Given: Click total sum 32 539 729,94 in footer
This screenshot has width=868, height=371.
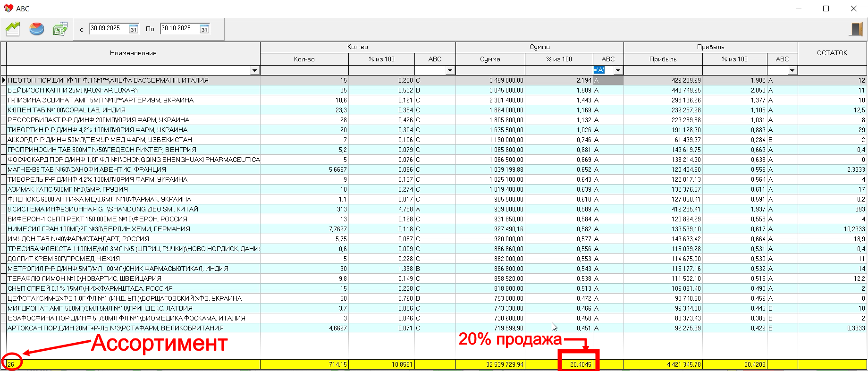Looking at the screenshot, I should click(x=490, y=364).
